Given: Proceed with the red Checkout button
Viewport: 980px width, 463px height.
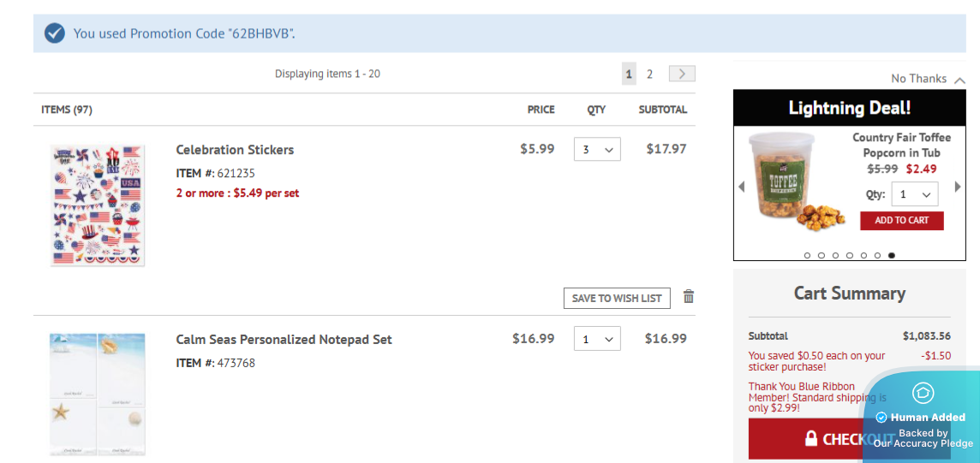Looking at the screenshot, I should click(805, 439).
